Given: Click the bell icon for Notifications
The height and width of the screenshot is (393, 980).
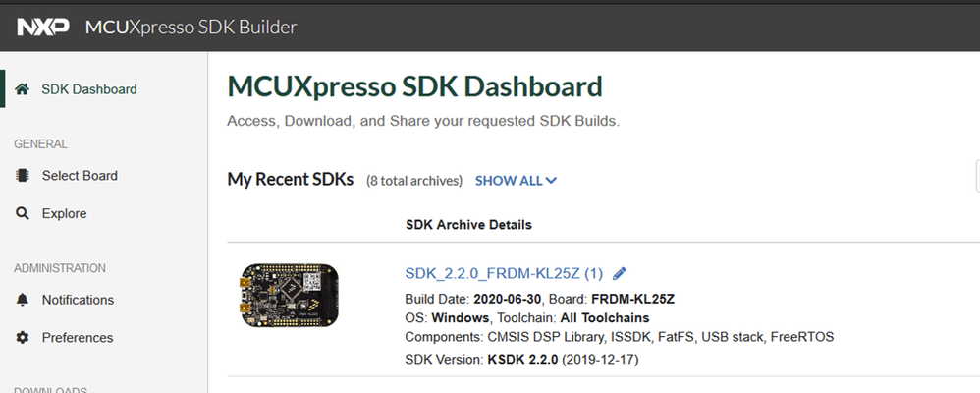Looking at the screenshot, I should pos(23,300).
